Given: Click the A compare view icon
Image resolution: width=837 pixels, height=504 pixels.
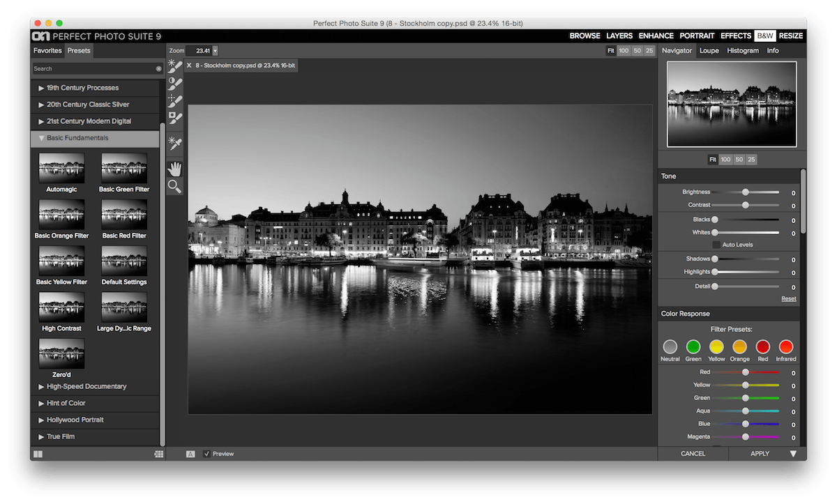Looking at the screenshot, I should 190,454.
